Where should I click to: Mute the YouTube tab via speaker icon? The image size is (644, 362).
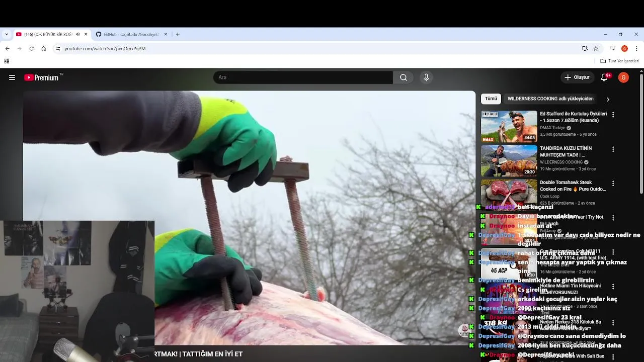(x=77, y=34)
